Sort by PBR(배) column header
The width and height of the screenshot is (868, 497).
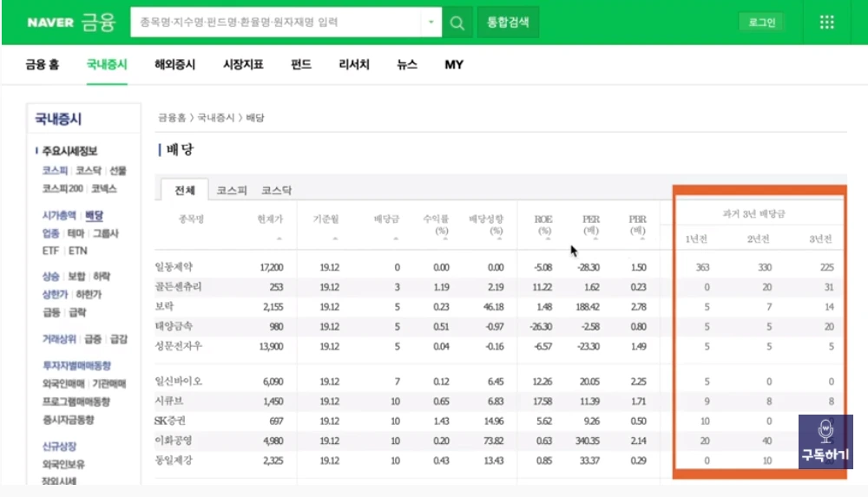click(638, 225)
